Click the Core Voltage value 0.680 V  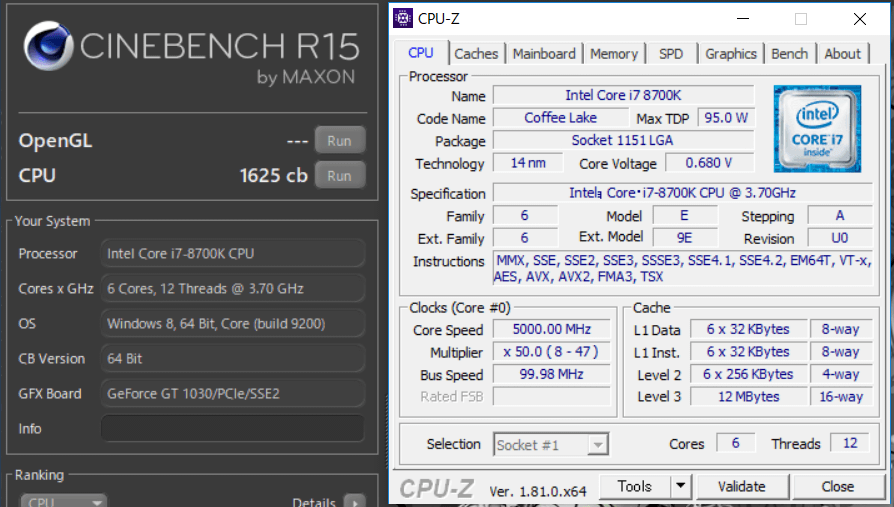709,163
